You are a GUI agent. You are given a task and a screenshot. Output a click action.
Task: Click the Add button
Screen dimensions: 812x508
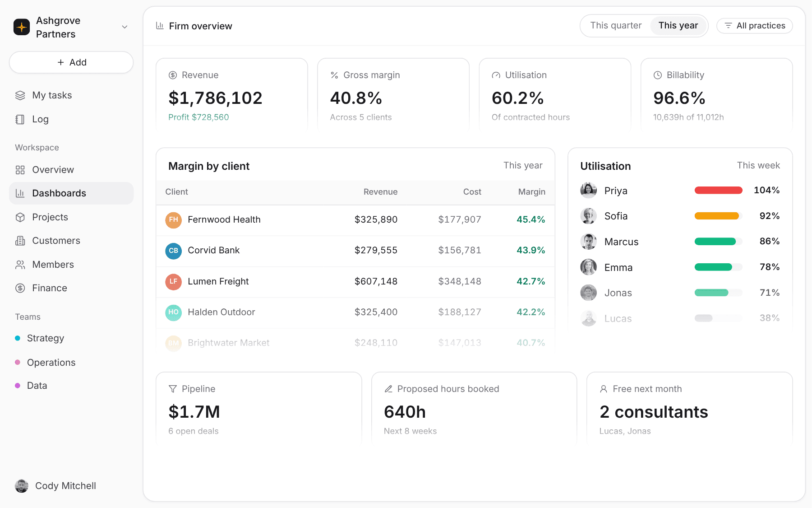(x=71, y=62)
